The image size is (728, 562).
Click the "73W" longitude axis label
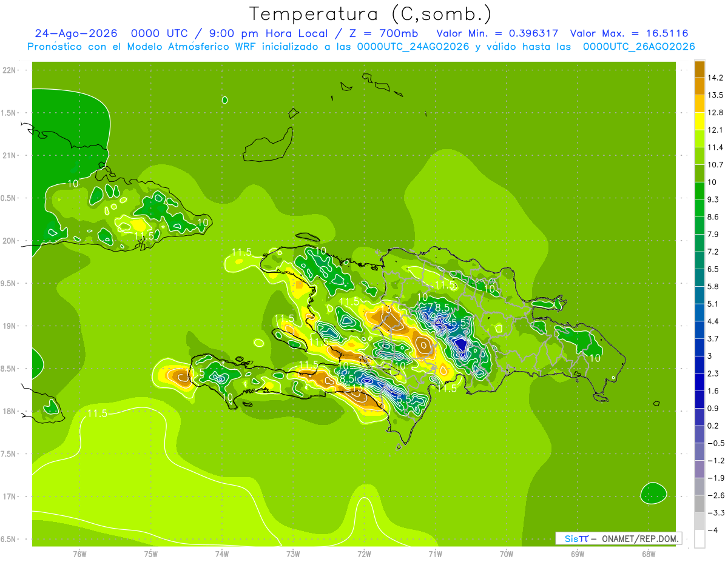click(x=293, y=554)
